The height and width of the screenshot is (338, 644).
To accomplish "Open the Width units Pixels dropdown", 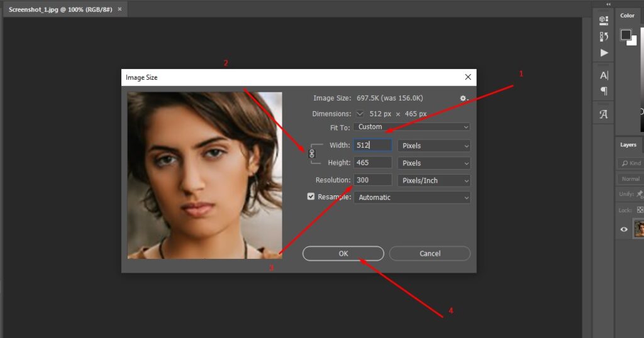I will [434, 146].
